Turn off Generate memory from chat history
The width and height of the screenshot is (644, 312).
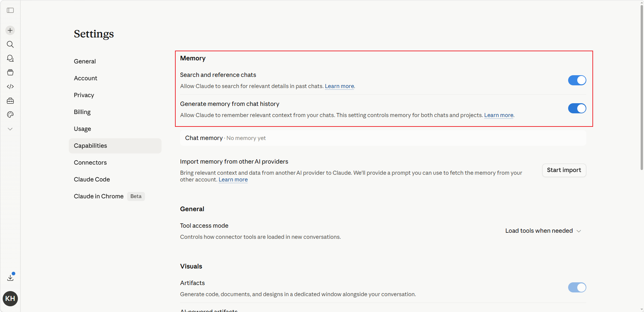tap(577, 108)
